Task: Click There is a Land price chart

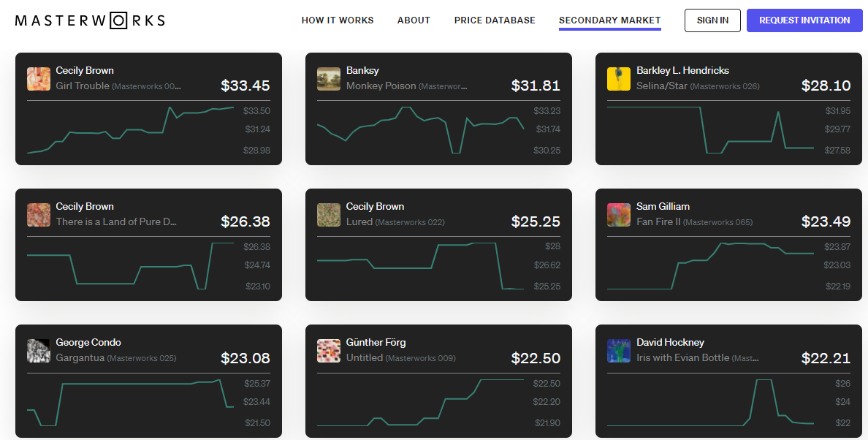Action: [x=130, y=265]
